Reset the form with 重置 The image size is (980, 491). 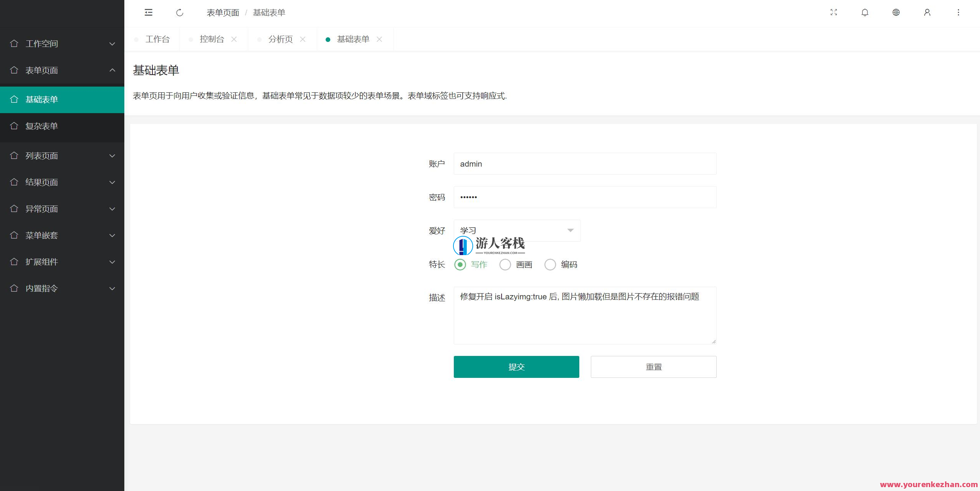(653, 367)
